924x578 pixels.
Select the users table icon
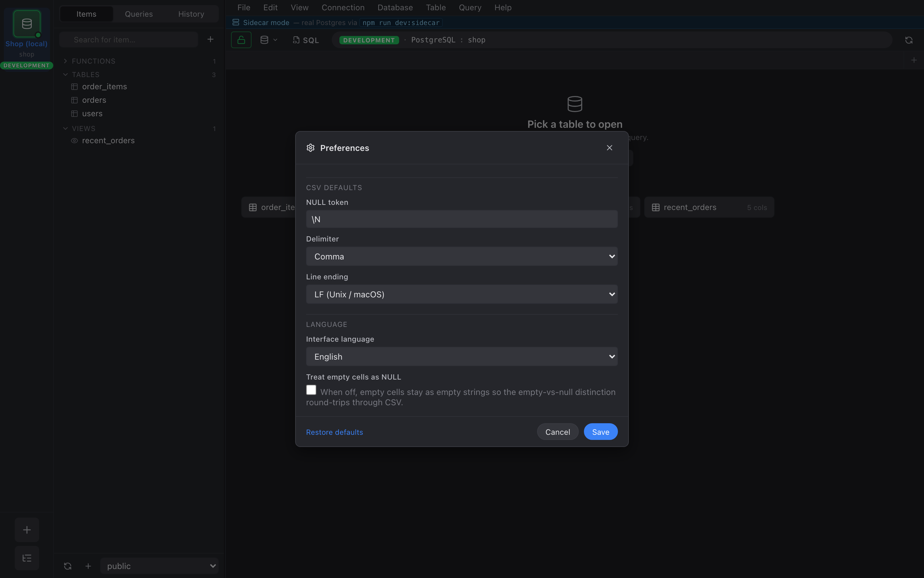point(74,114)
